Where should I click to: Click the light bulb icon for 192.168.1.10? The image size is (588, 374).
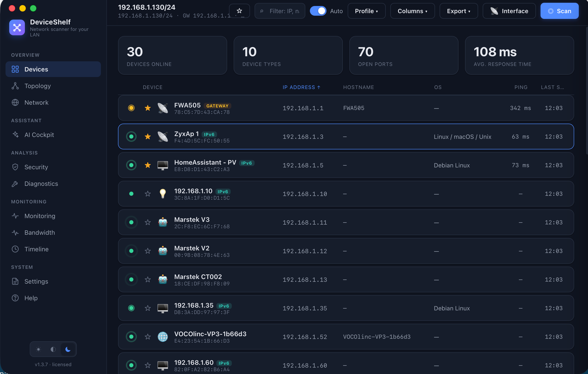pos(163,194)
